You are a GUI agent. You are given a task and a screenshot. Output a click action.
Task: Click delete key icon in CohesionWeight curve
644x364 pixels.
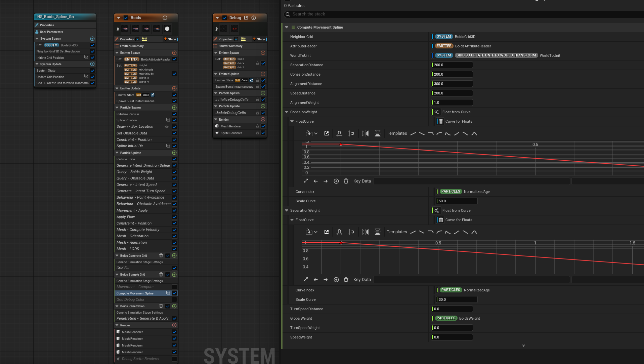coord(346,181)
